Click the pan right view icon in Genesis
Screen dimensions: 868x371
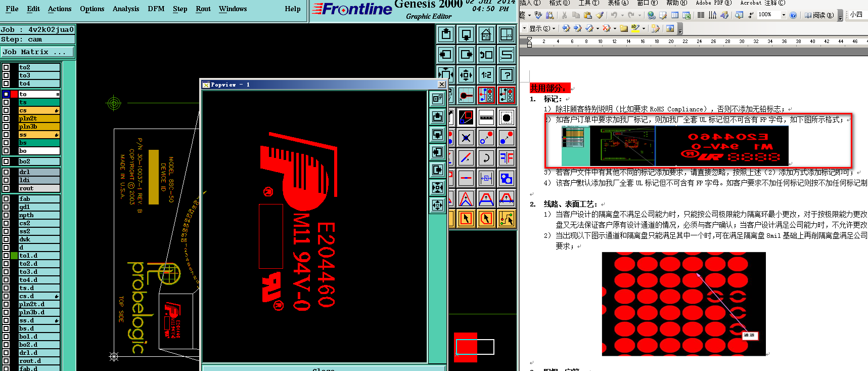(466, 54)
